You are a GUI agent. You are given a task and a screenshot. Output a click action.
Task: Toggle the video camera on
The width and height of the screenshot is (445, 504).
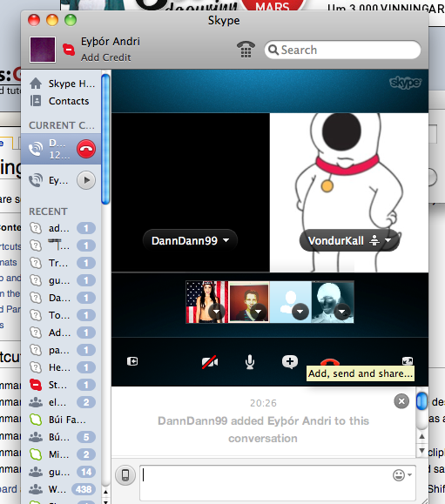(x=210, y=362)
